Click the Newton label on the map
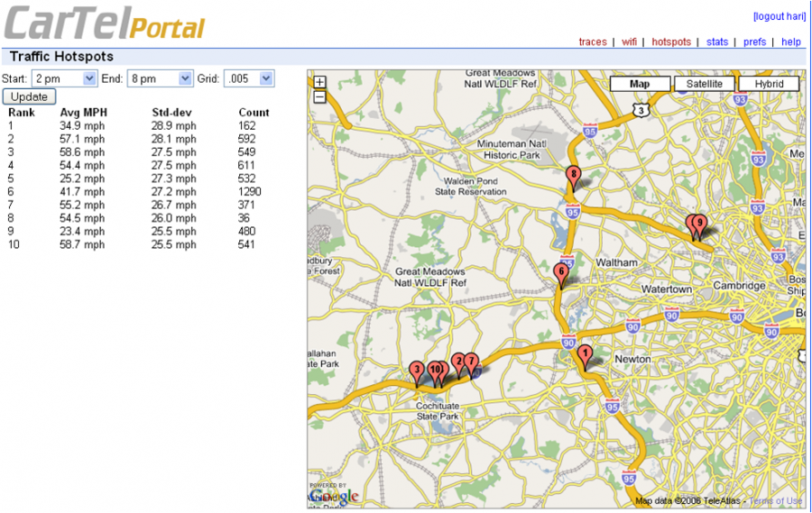The height and width of the screenshot is (513, 812). pyautogui.click(x=632, y=359)
